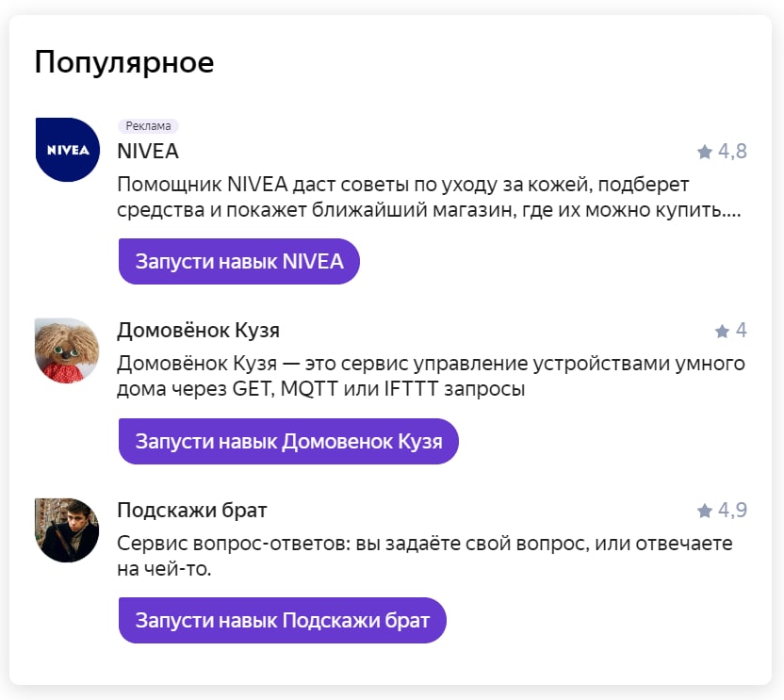The width and height of the screenshot is (784, 700).
Task: Open the NIVEA skill title
Action: [148, 151]
